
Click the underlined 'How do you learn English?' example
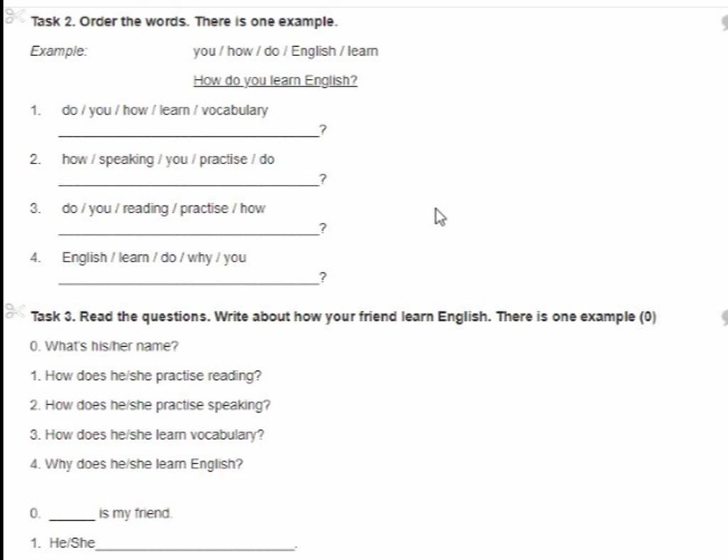(x=275, y=80)
